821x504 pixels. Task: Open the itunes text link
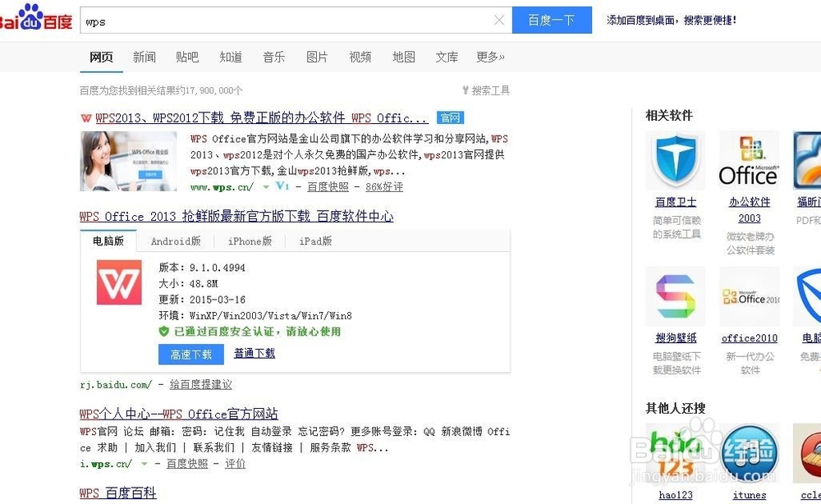(750, 495)
